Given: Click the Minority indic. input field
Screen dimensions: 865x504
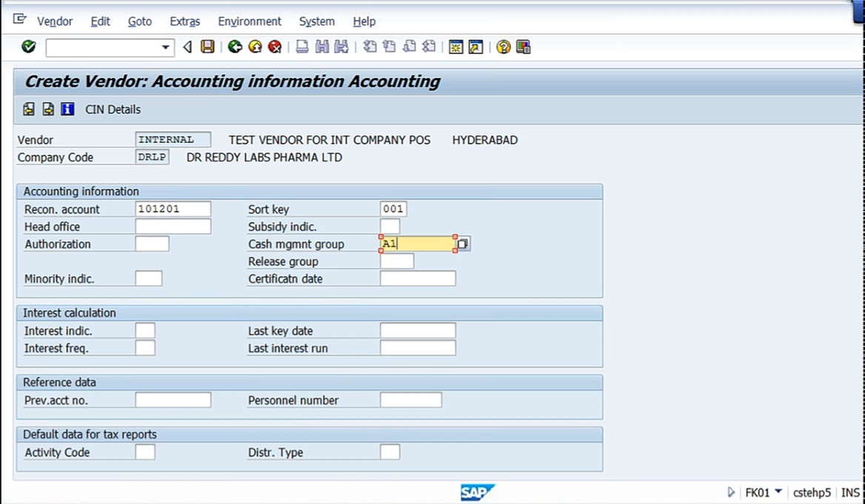Looking at the screenshot, I should [148, 278].
